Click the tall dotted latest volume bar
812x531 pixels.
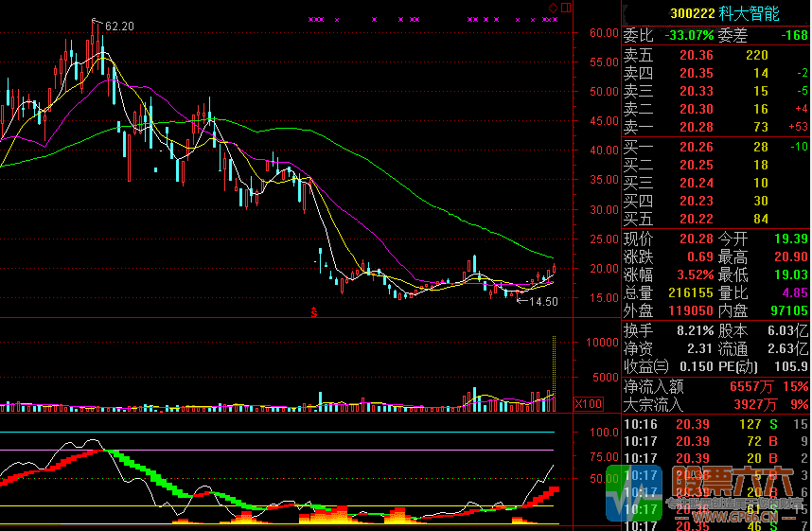click(x=554, y=374)
